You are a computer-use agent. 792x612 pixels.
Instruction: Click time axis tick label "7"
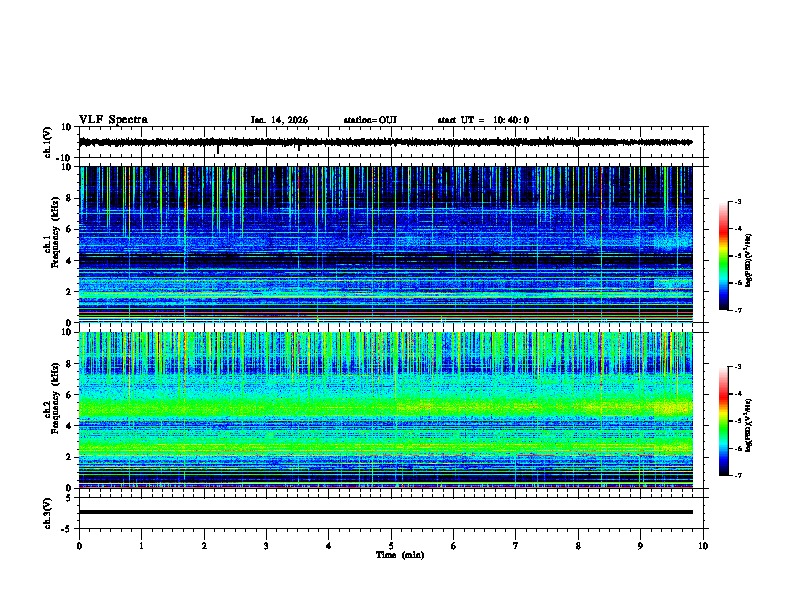[x=516, y=546]
